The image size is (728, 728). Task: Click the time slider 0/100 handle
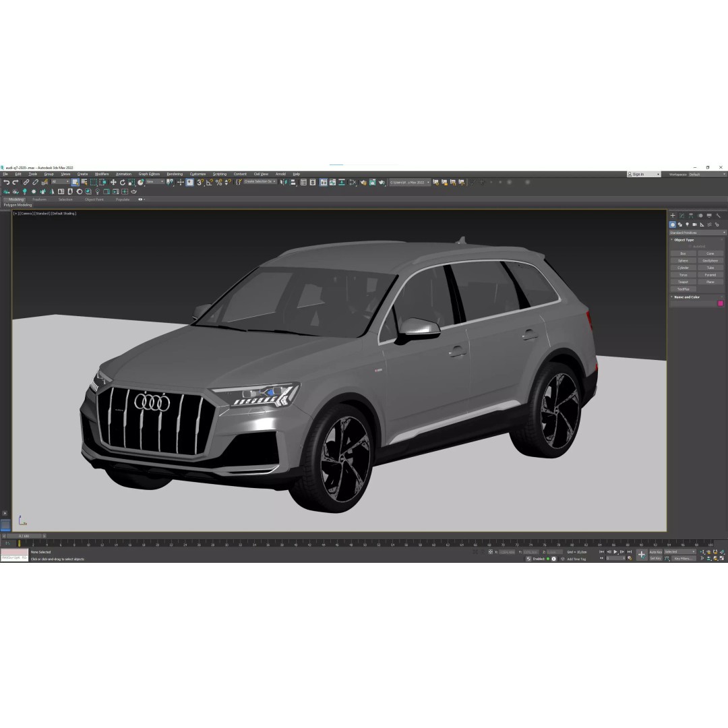point(24,536)
